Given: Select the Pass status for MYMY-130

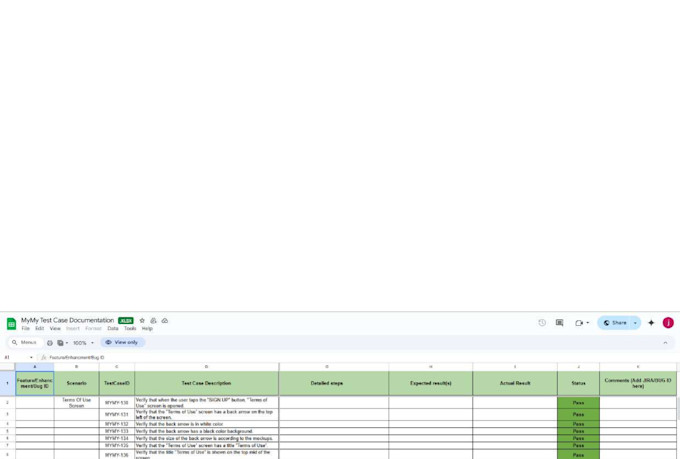Looking at the screenshot, I should pyautogui.click(x=579, y=403).
